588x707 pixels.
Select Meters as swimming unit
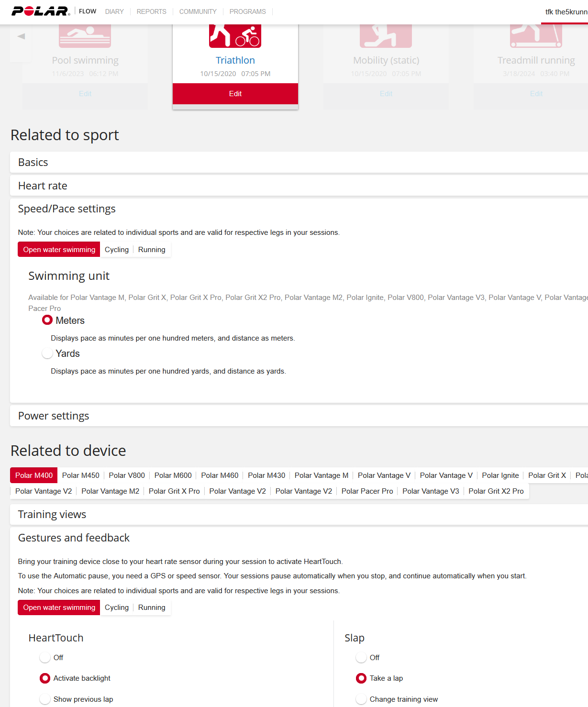(47, 320)
